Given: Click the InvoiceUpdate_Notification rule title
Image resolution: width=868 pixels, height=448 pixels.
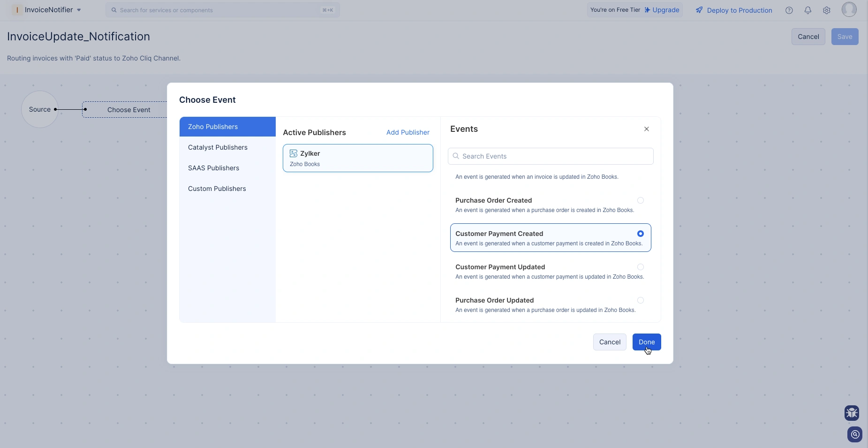Looking at the screenshot, I should [78, 37].
